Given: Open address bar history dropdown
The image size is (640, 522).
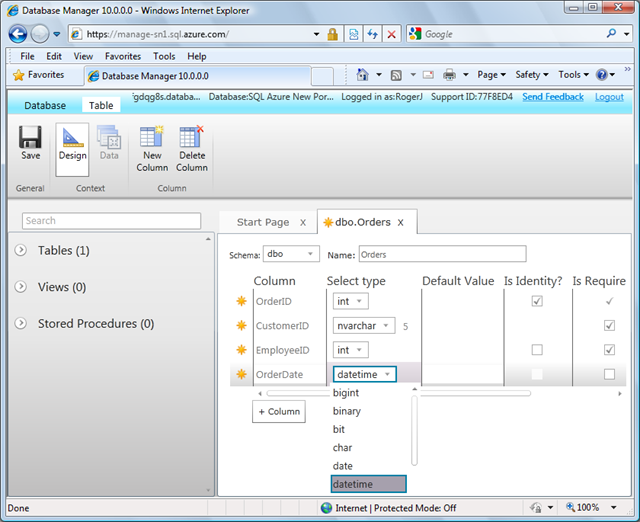Looking at the screenshot, I should click(x=316, y=34).
